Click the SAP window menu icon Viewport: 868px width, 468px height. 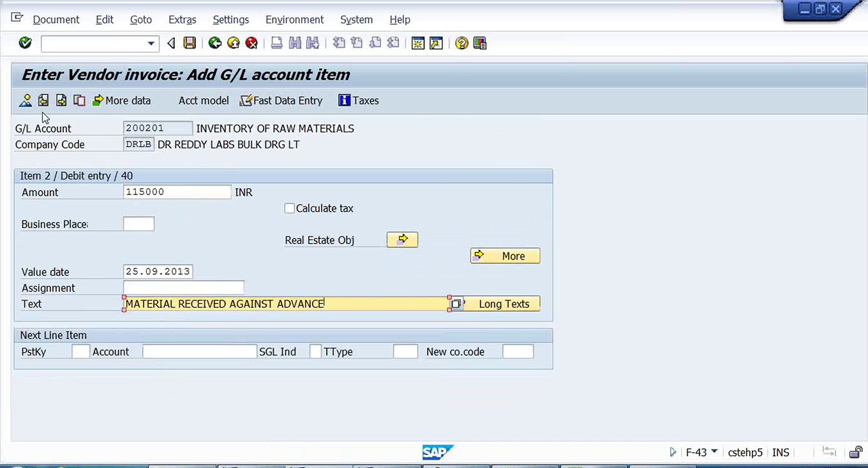point(17,17)
